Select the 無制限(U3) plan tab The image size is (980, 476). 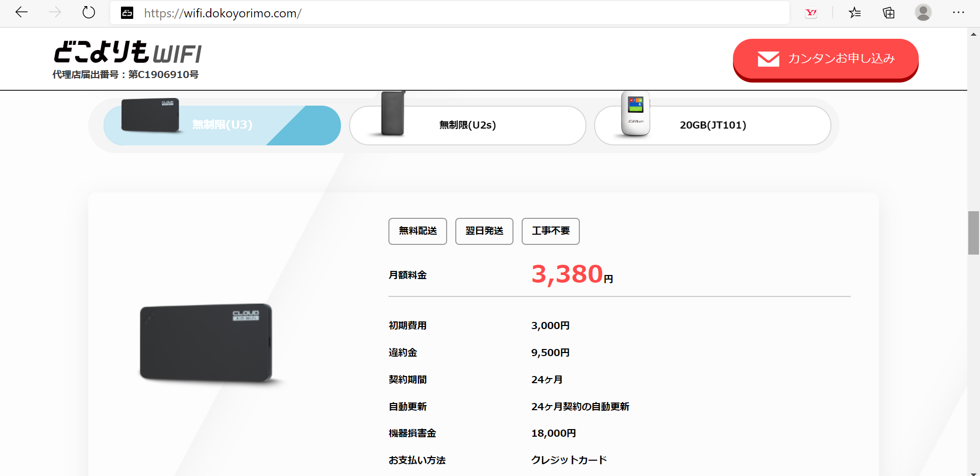[222, 125]
